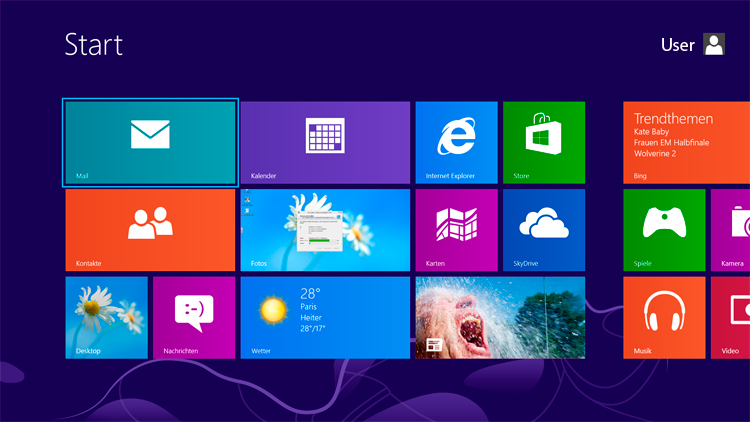Open the Kamera tile

(731, 230)
